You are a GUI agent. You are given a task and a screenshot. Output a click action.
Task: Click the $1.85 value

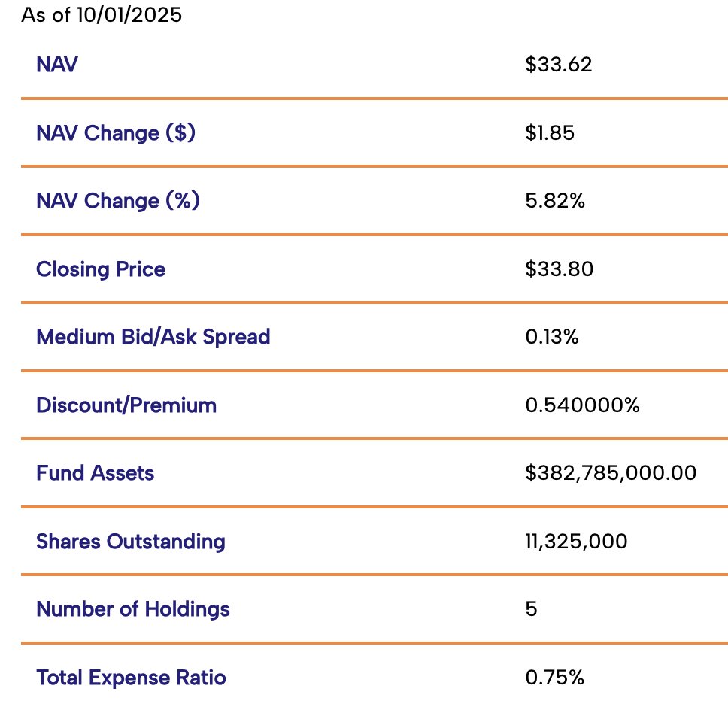(x=550, y=133)
